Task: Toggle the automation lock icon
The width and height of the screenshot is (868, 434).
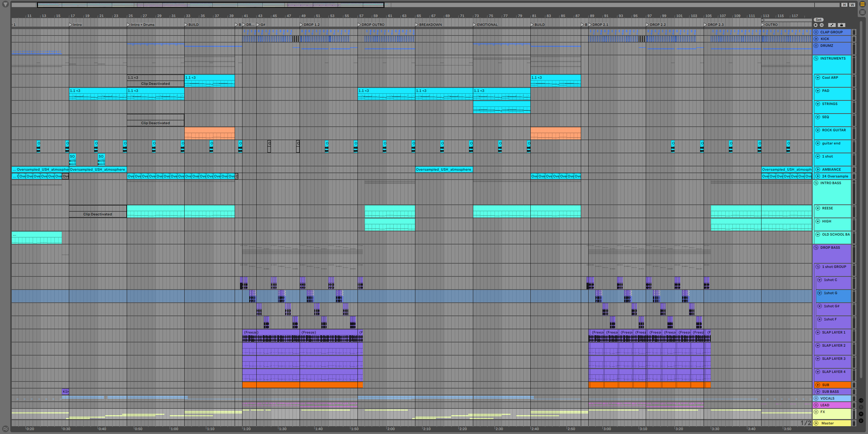Action: (841, 25)
